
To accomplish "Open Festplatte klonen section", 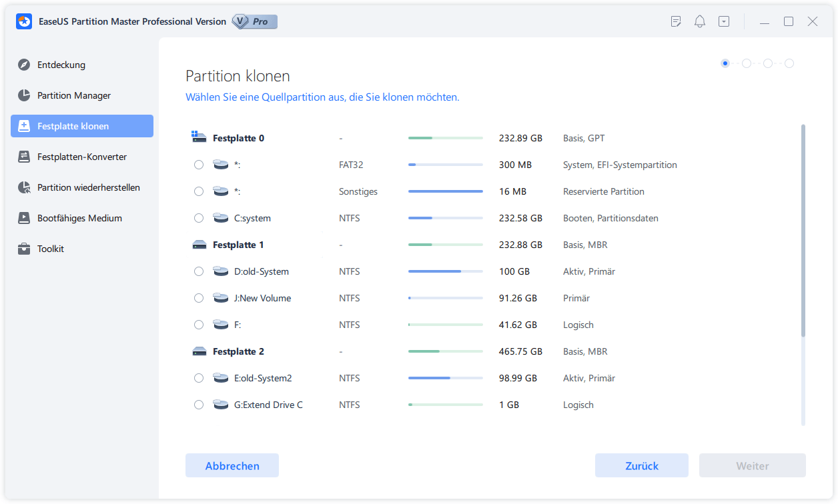I will 82,126.
